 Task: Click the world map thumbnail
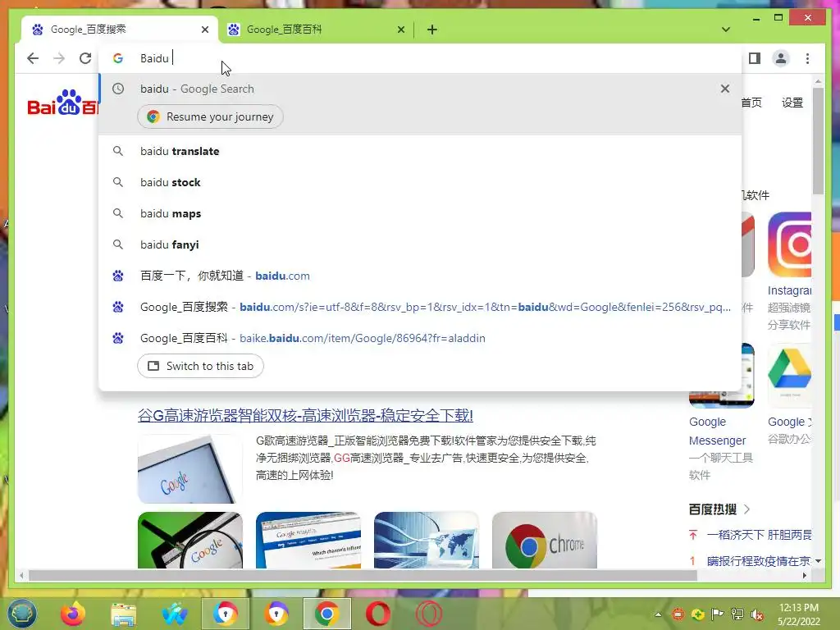click(427, 540)
